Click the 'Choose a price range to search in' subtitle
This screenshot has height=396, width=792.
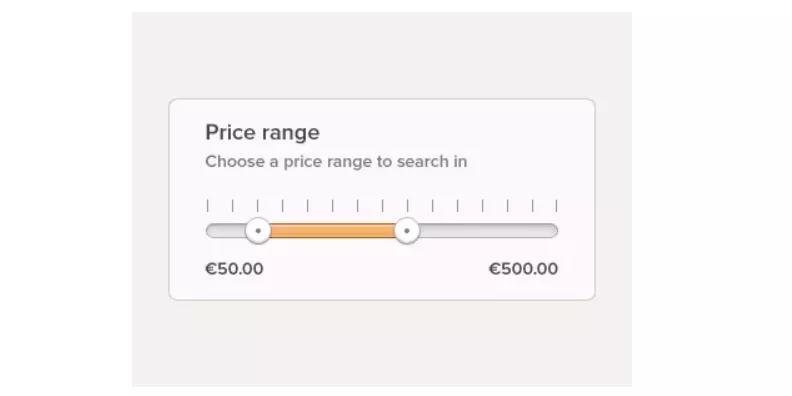tap(336, 162)
